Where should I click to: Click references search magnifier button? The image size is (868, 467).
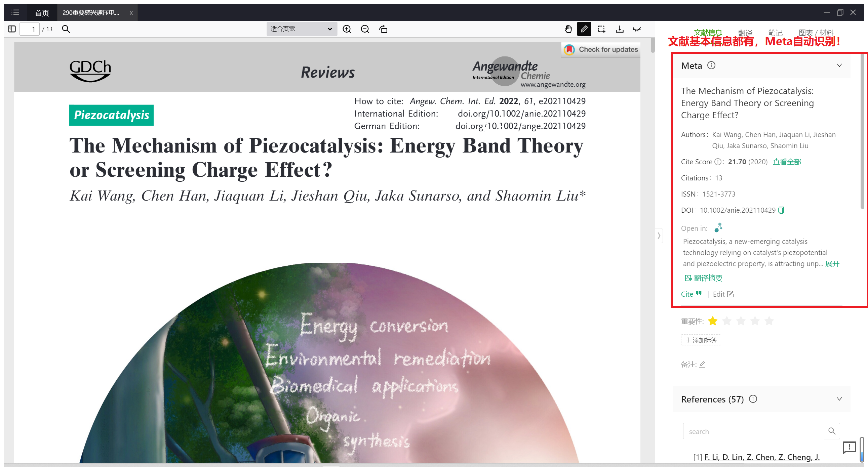tap(832, 431)
